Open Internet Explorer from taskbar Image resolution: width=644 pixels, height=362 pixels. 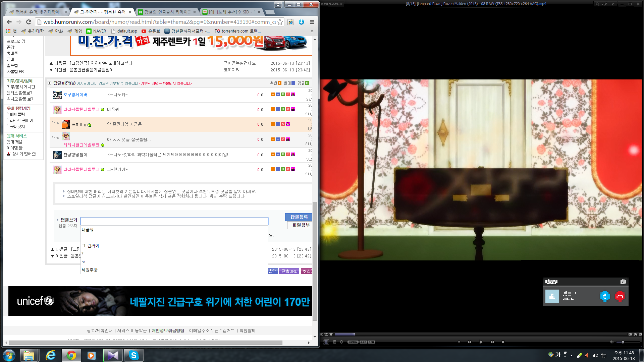[x=50, y=355]
